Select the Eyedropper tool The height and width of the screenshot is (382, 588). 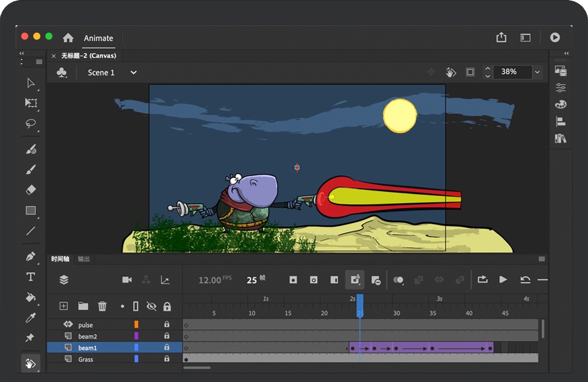tap(31, 318)
